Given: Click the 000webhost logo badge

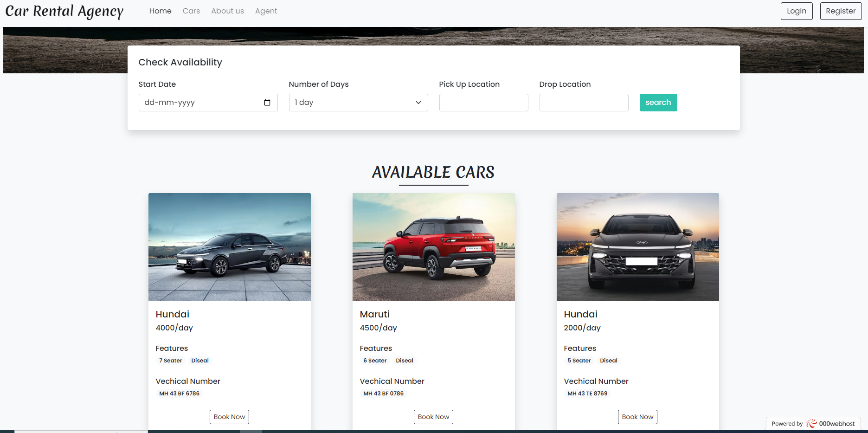Looking at the screenshot, I should coord(813,423).
